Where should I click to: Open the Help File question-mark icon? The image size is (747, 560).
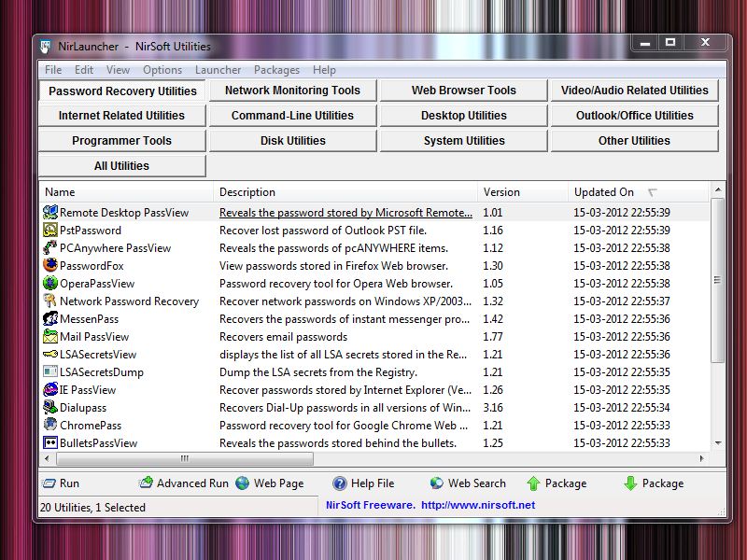(x=340, y=483)
